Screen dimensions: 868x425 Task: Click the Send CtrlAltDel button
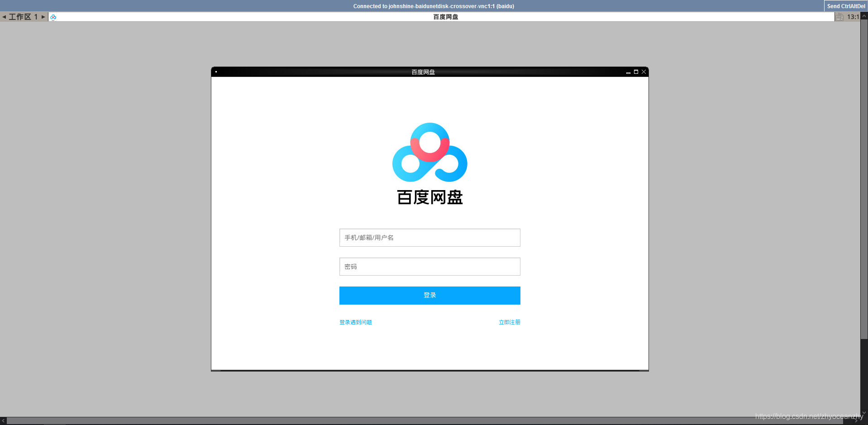click(x=846, y=6)
